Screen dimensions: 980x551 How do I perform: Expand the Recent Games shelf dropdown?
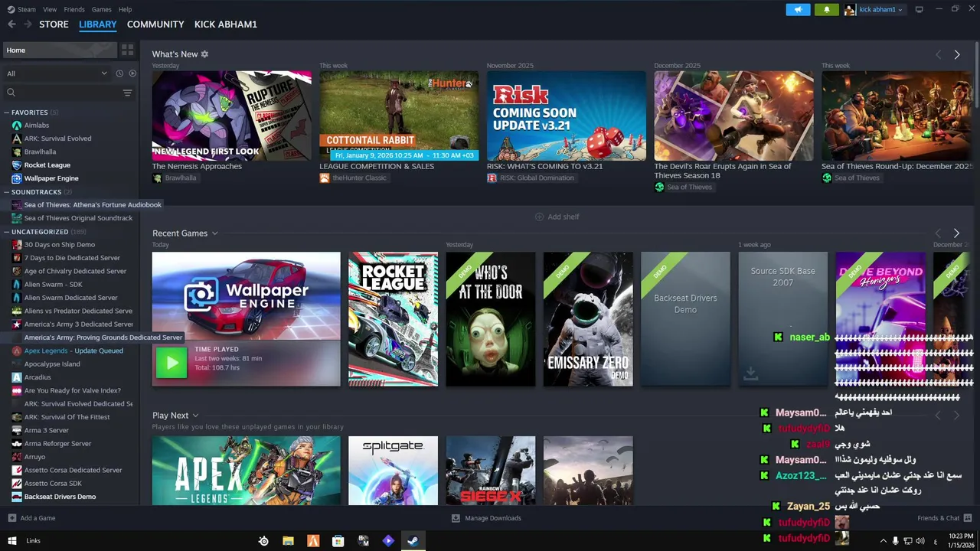[214, 233]
